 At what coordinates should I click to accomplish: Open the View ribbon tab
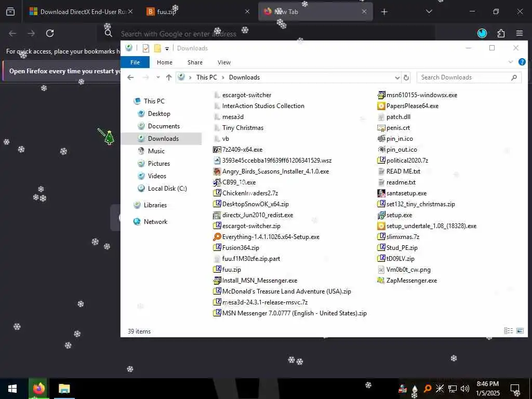[x=224, y=62]
